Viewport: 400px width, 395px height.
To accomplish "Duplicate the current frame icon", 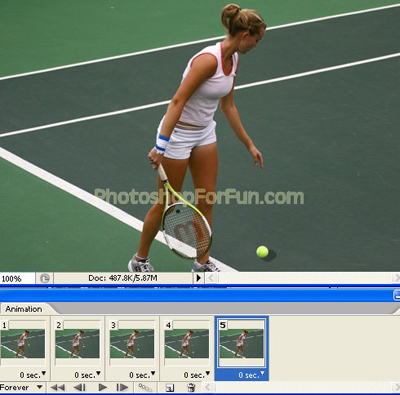I will (x=170, y=388).
